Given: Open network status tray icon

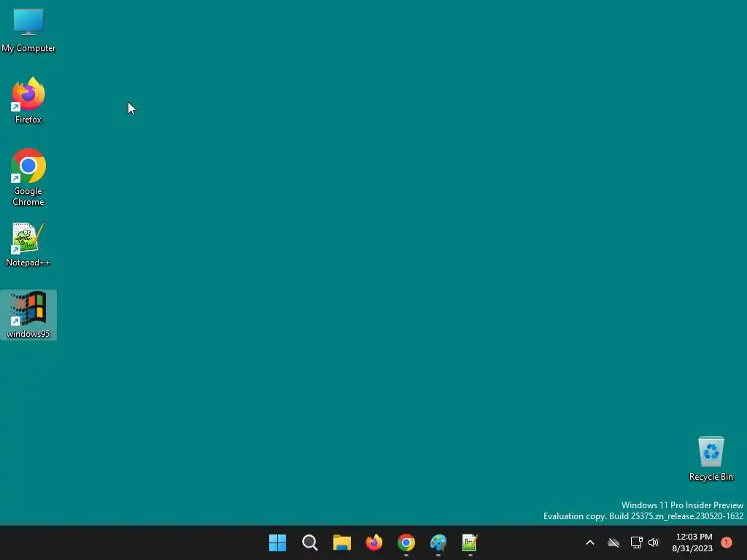Looking at the screenshot, I should click(x=636, y=542).
